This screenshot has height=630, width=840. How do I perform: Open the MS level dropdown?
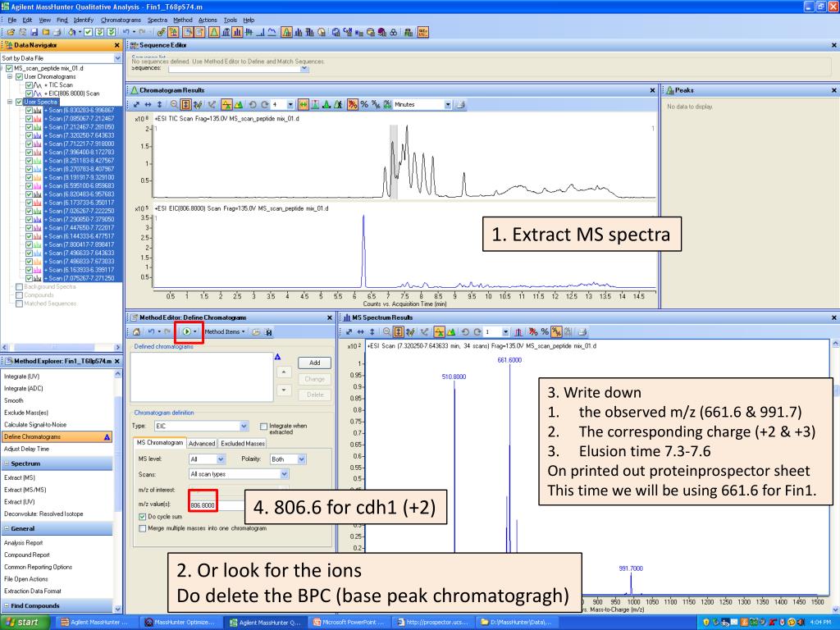tap(221, 459)
